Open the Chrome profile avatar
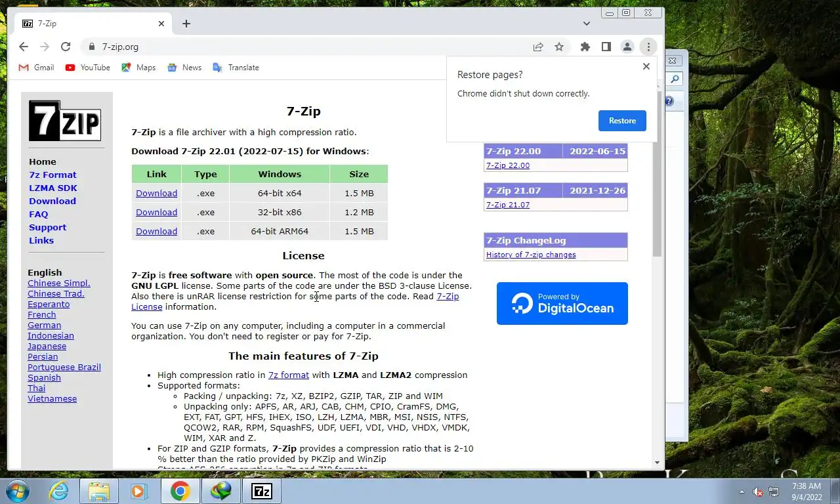840x504 pixels. point(627,47)
